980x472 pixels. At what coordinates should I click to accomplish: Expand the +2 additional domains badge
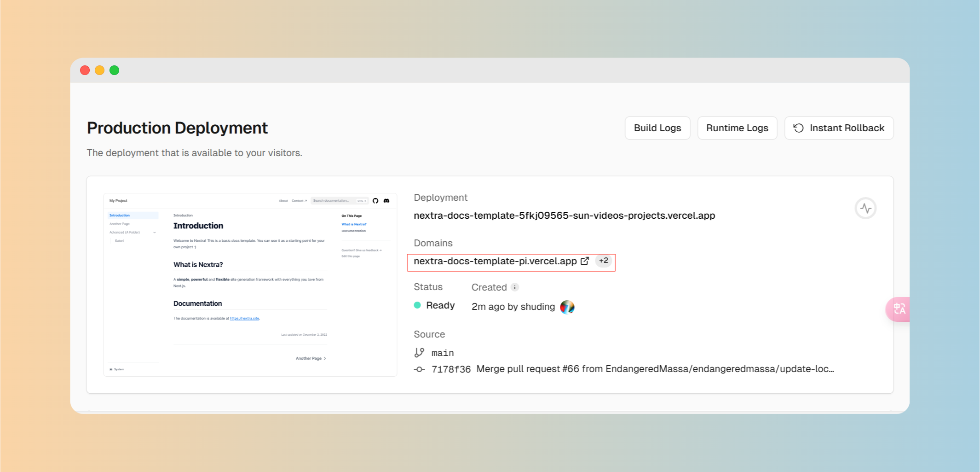point(604,261)
